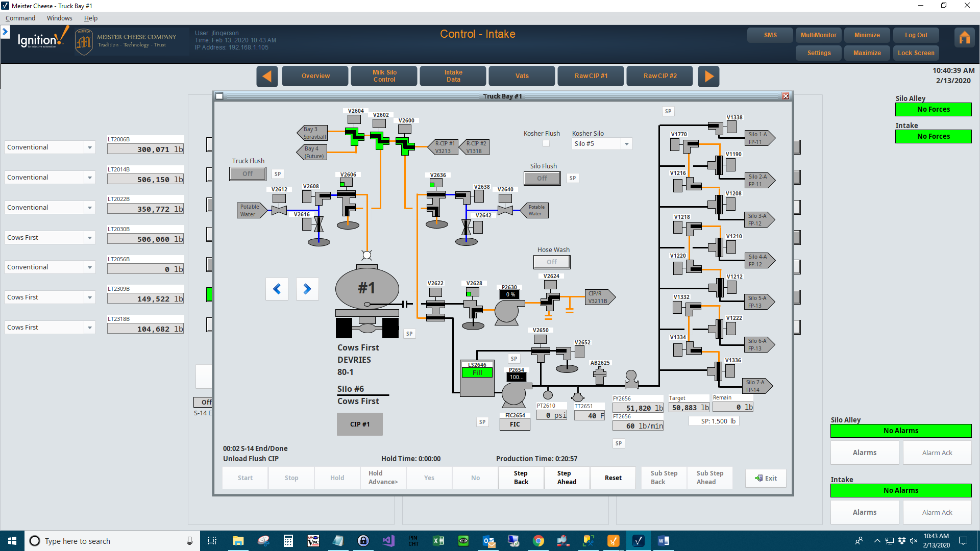The width and height of the screenshot is (980, 551).
Task: Click green LS2646 Fill level indicator
Action: click(477, 373)
